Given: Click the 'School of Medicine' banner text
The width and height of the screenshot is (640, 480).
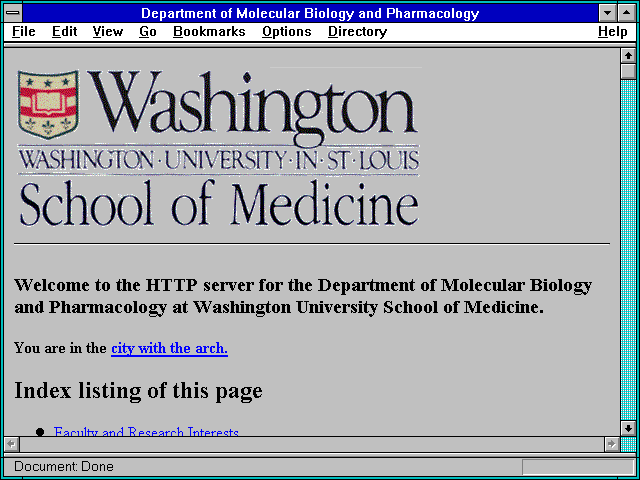Looking at the screenshot, I should tap(219, 204).
